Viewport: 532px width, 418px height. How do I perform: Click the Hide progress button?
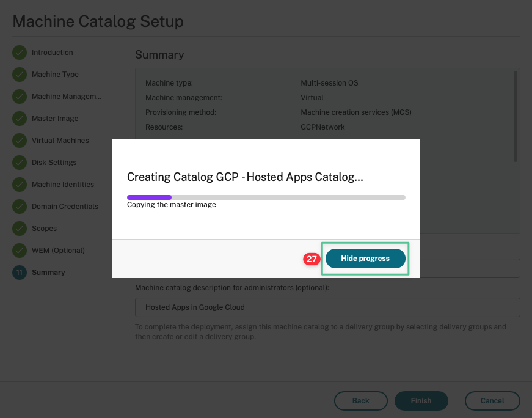[365, 258]
